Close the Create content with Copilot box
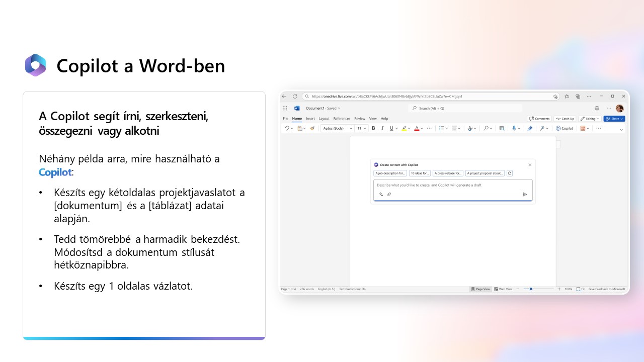The image size is (644, 362). point(530,164)
